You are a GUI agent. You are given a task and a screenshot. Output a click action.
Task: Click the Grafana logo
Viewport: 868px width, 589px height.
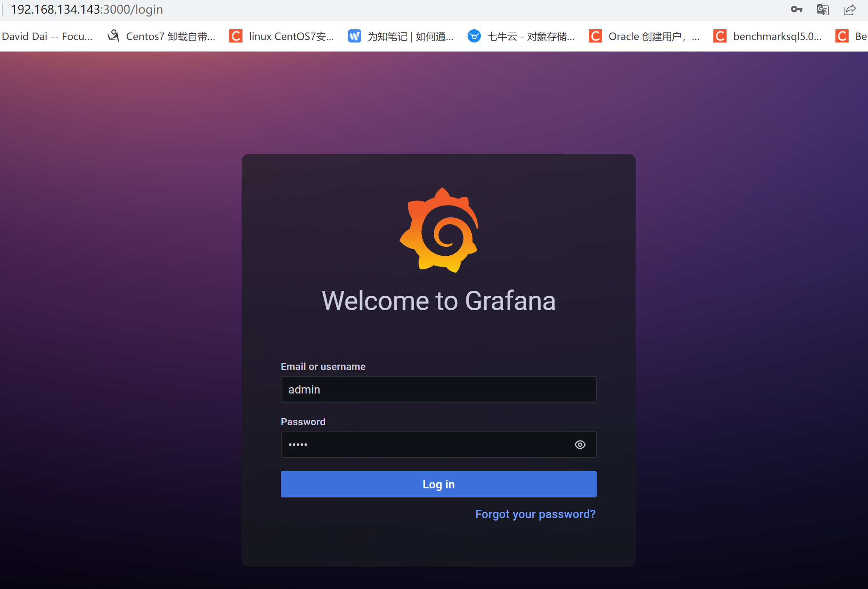click(439, 230)
